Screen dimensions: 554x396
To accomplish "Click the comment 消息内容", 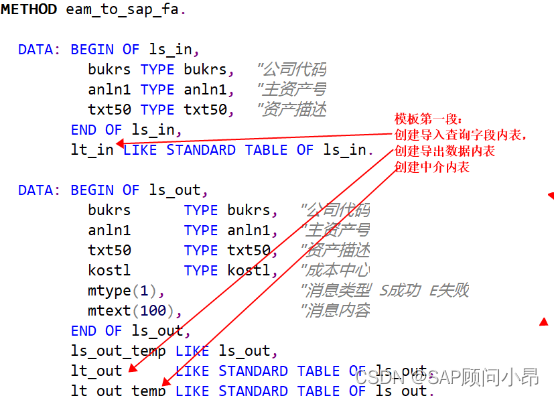I will click(335, 311).
